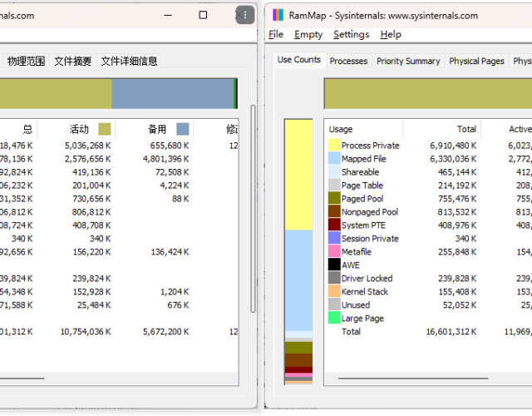
Task: Click the 5,672,200 K value in left window
Action: tap(165, 331)
